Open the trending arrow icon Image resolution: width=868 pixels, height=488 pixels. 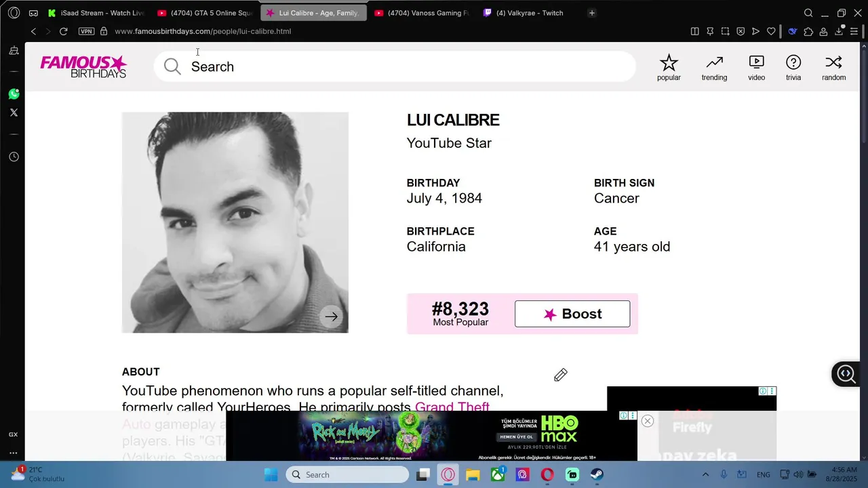[714, 68]
